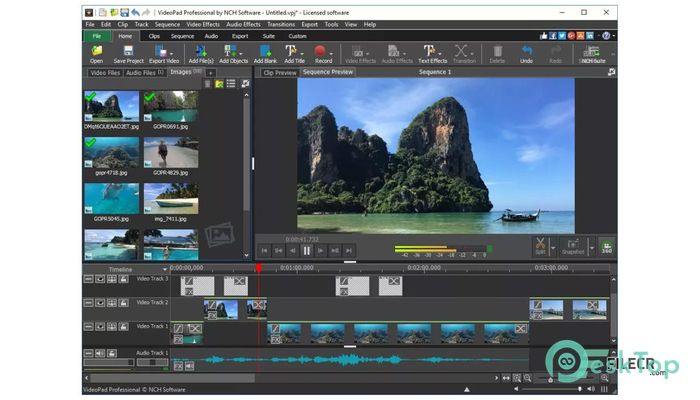
Task: Switch to the Audio Files tab
Action: click(143, 73)
